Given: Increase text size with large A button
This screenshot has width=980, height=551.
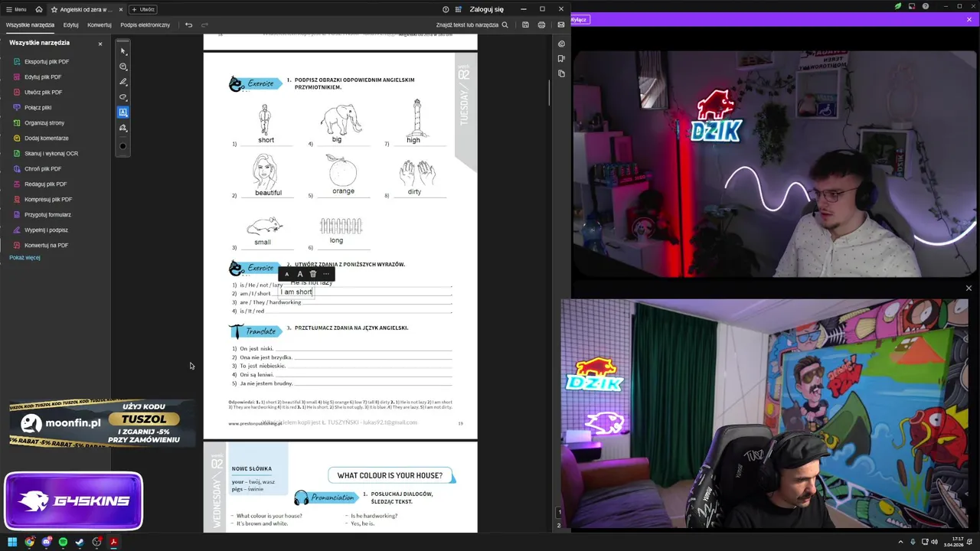Looking at the screenshot, I should tap(300, 274).
